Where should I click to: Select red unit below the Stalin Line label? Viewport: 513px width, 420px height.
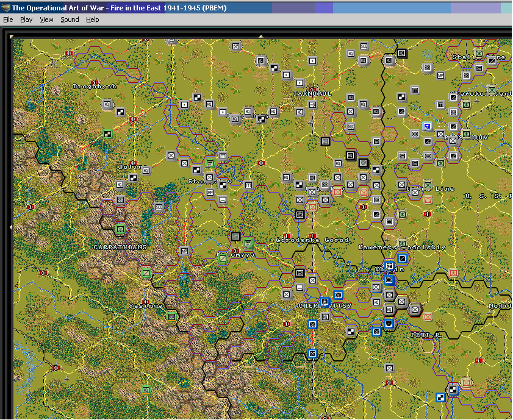pos(427,199)
